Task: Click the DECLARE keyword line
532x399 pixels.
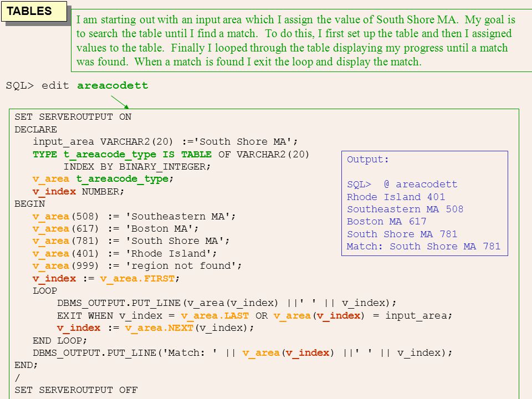Action: pos(35,129)
